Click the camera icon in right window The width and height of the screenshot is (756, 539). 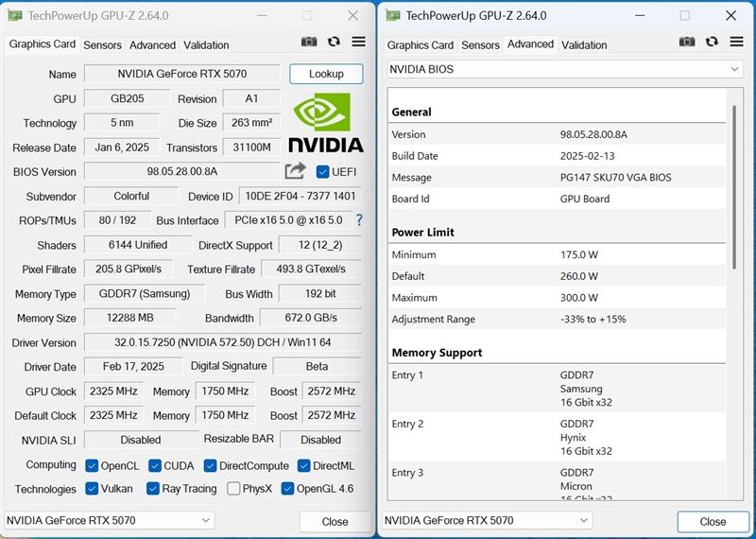pos(687,43)
